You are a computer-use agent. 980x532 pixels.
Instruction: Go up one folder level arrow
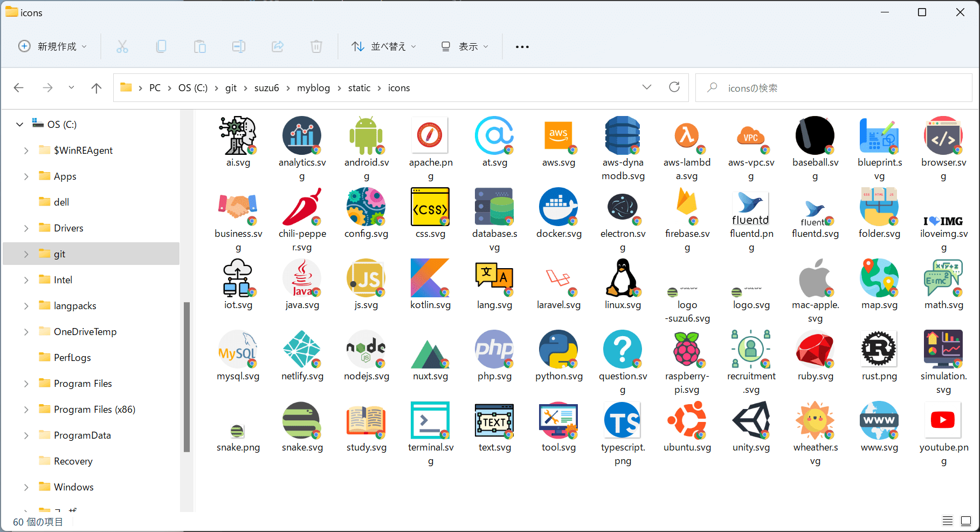click(x=96, y=88)
